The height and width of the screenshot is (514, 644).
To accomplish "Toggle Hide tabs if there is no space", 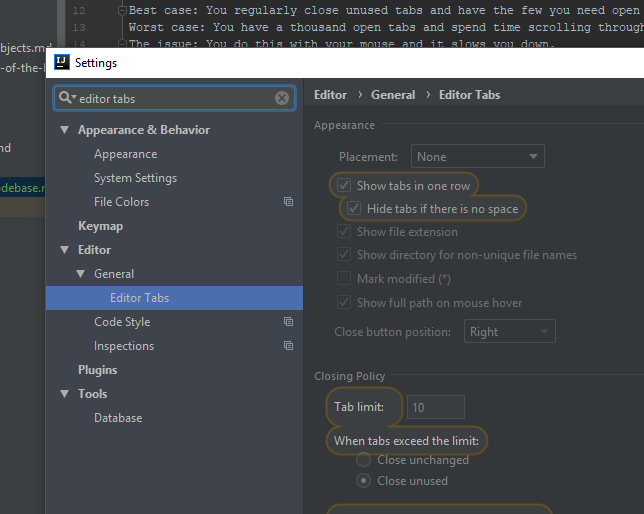I will point(354,208).
